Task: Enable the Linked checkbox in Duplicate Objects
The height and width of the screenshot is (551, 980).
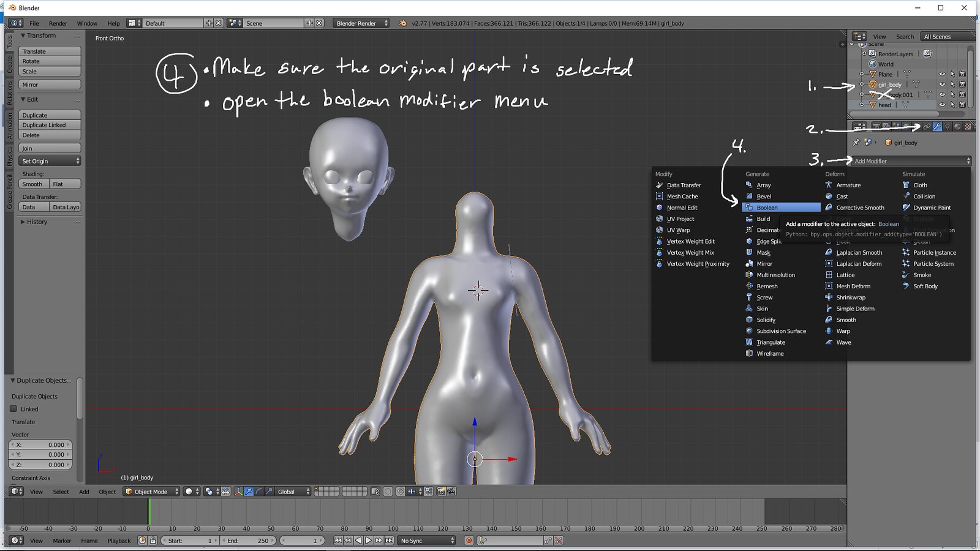Action: (13, 409)
